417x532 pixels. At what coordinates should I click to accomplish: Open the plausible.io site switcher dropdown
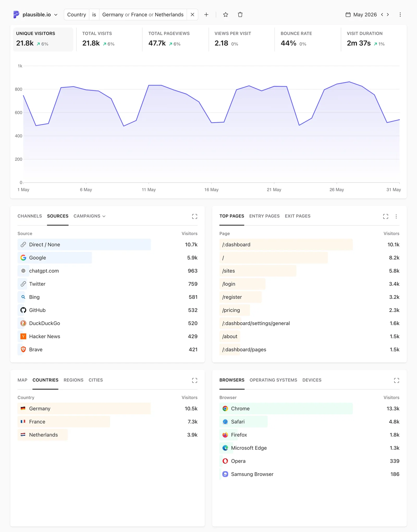(x=35, y=15)
